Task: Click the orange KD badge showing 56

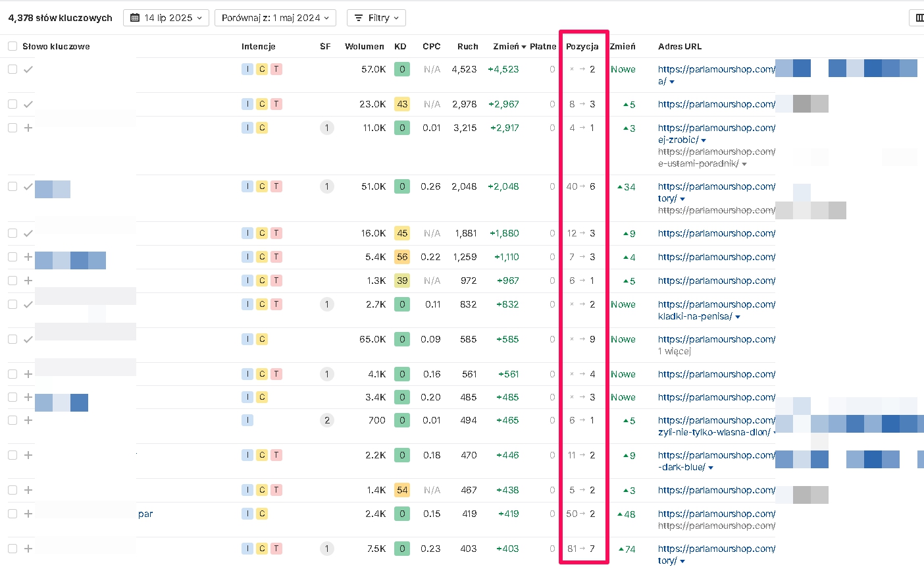Action: pos(402,257)
